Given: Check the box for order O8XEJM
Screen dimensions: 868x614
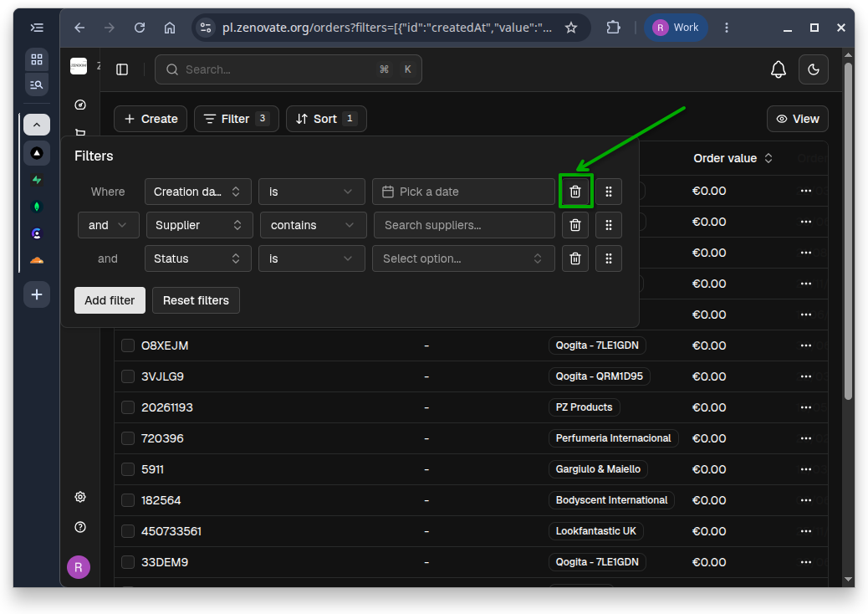Looking at the screenshot, I should click(x=128, y=345).
